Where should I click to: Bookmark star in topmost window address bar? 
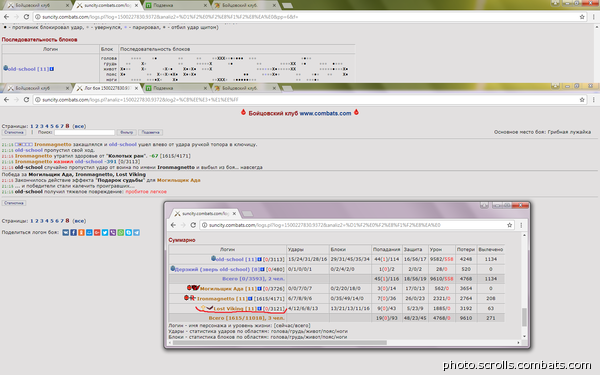(582, 17)
